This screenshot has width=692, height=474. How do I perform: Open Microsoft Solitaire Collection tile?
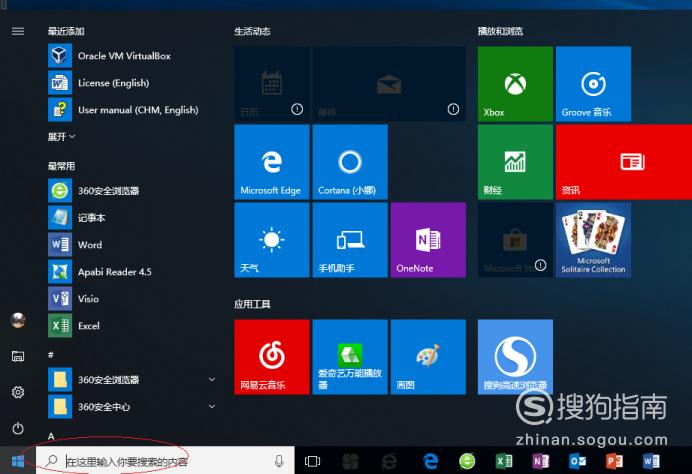click(x=593, y=240)
